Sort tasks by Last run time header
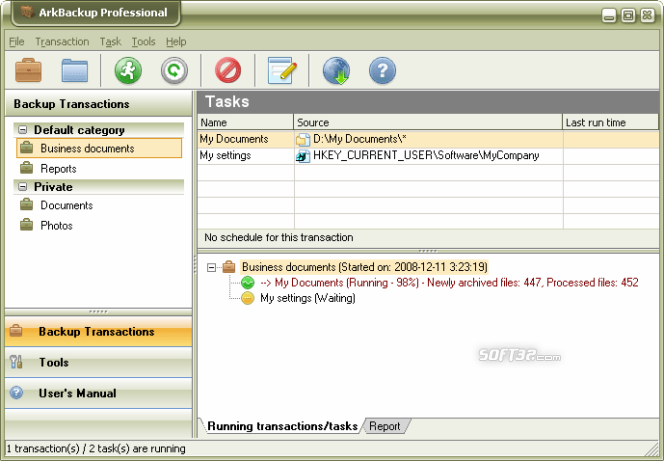 click(611, 122)
